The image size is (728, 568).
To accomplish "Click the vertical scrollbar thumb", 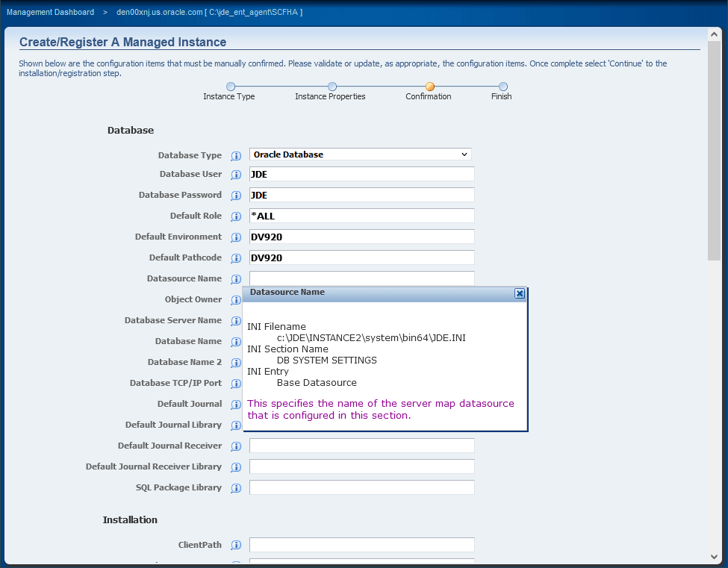I will pos(714,150).
